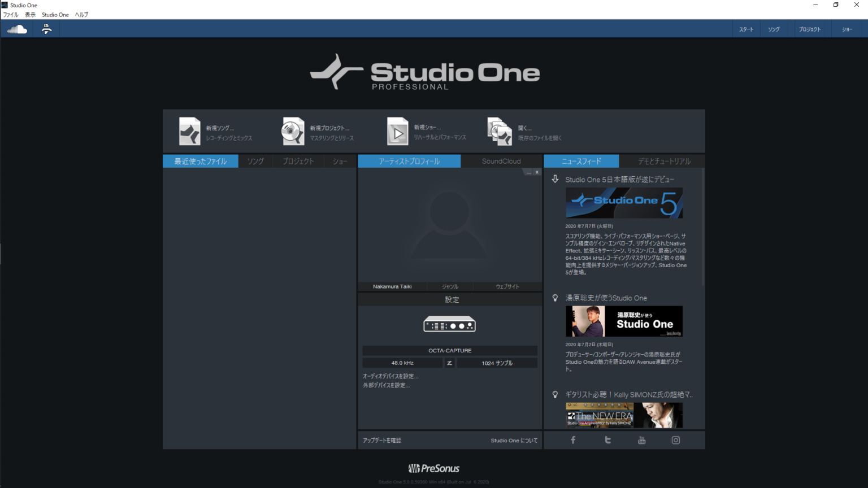Open the Twitter icon in the footer
868x488 pixels.
607,440
